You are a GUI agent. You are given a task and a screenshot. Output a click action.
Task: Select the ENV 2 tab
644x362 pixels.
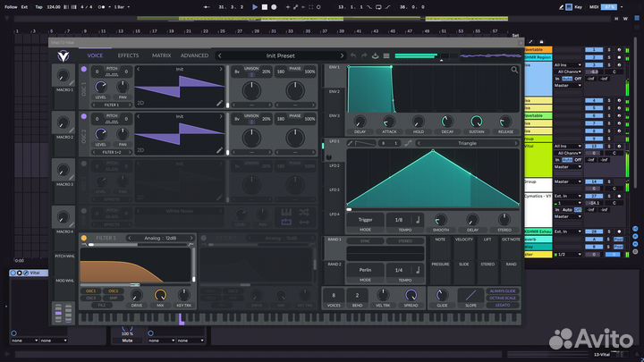(x=335, y=91)
